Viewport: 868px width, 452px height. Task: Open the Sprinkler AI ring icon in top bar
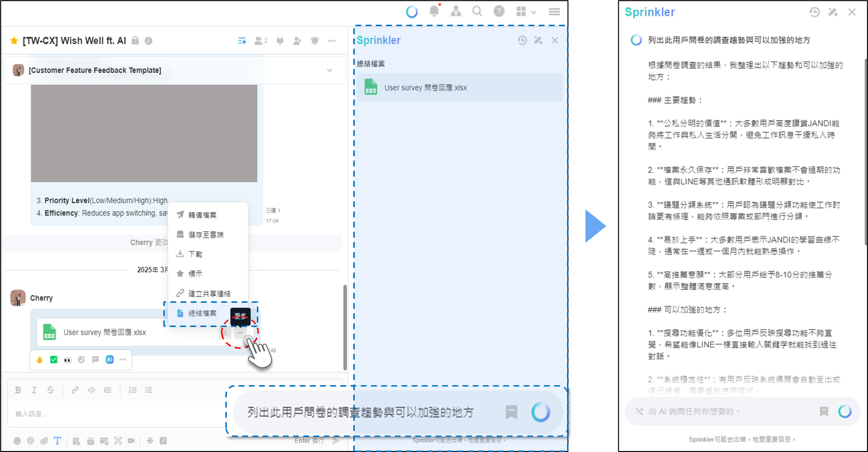[x=411, y=12]
